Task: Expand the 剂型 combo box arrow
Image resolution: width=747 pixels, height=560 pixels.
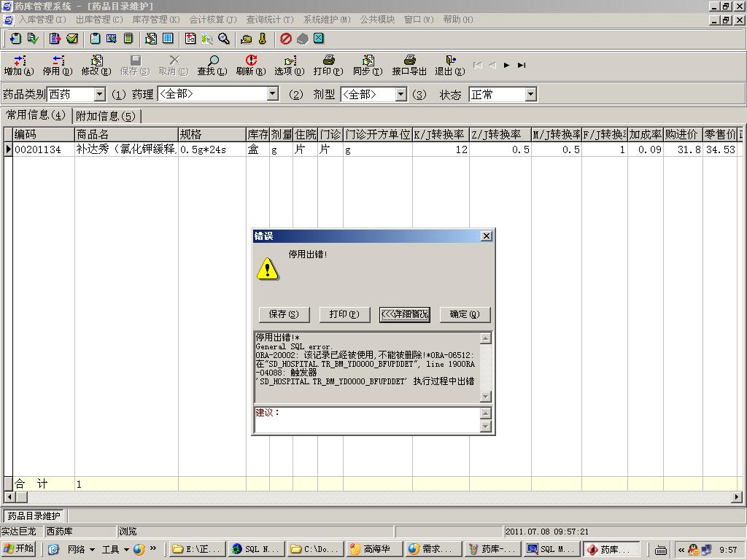Action: click(401, 94)
